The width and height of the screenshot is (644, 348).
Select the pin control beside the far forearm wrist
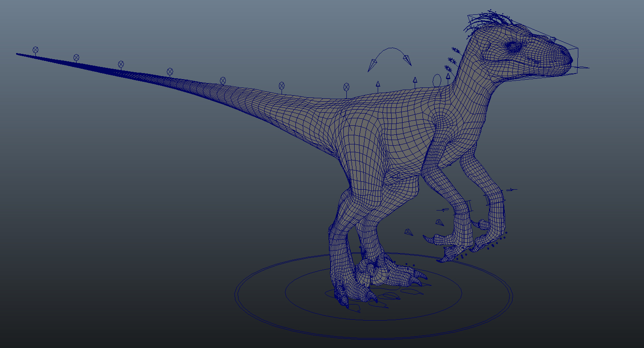[511, 190]
